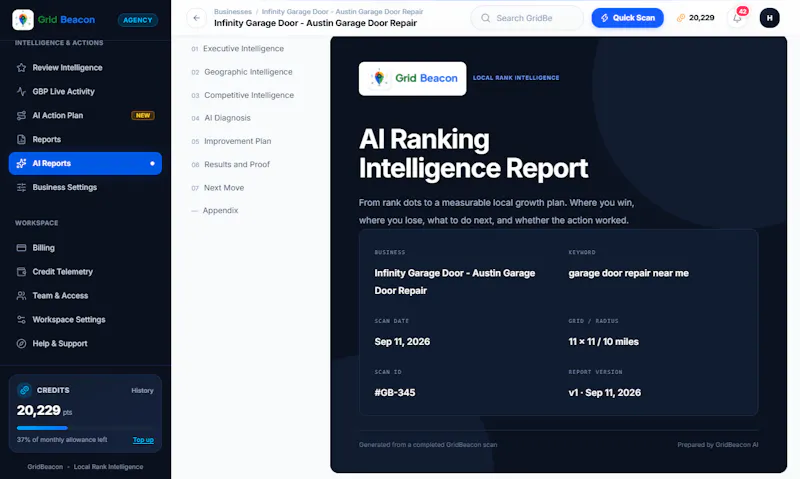Click the Team & Access people icon
The image size is (800, 479).
tap(21, 295)
